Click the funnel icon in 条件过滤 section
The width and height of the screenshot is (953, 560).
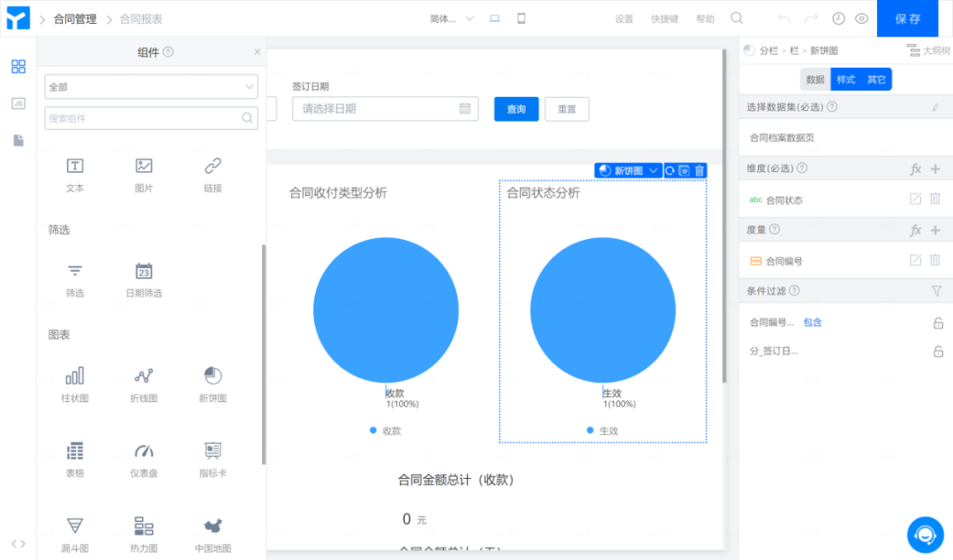coord(938,290)
